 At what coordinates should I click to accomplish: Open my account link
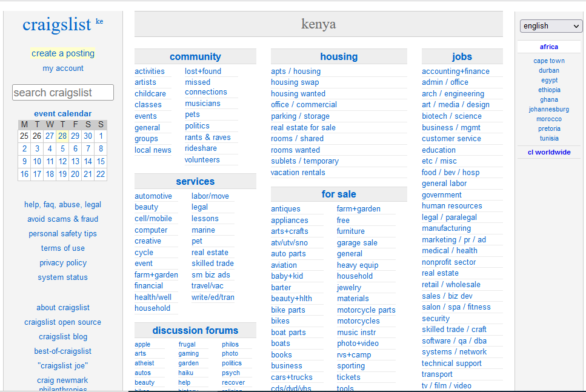[x=63, y=68]
